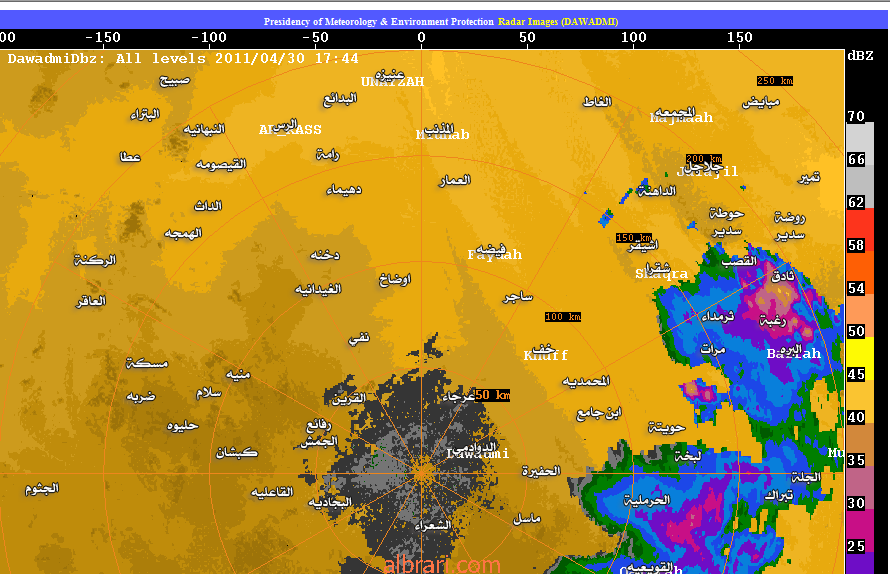Viewport: 890px width, 574px height.
Task: Click the 150 mark on the top ruler
Action: coord(740,37)
